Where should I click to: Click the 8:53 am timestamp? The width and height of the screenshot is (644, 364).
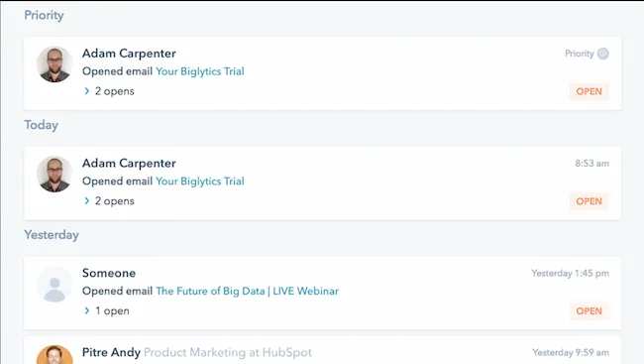point(591,164)
